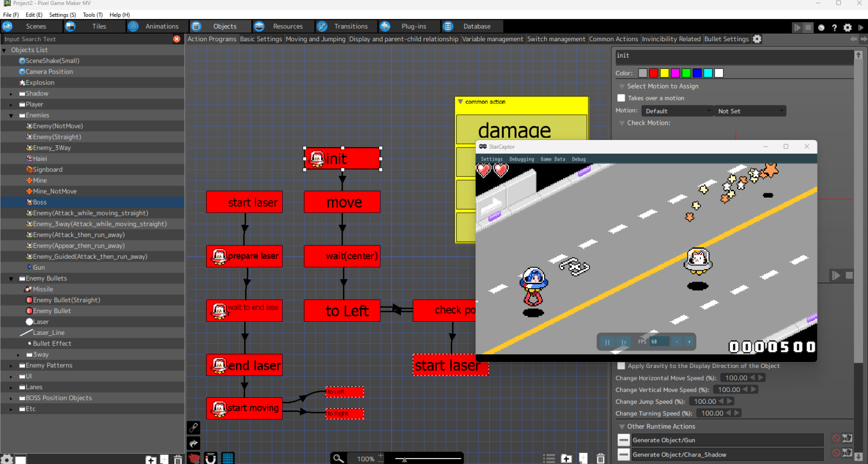Decrease Change Jump Speed value

(x=721, y=402)
